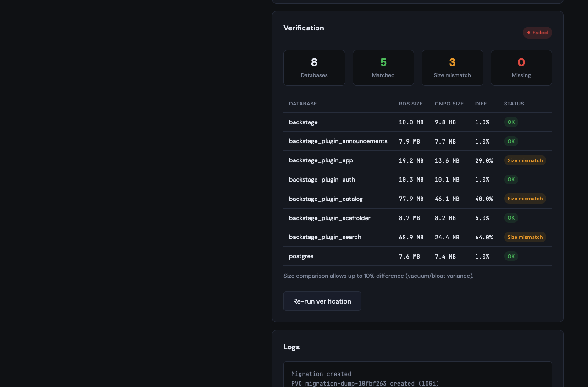Click the Failed status badge
The height and width of the screenshot is (387, 588).
click(x=538, y=33)
